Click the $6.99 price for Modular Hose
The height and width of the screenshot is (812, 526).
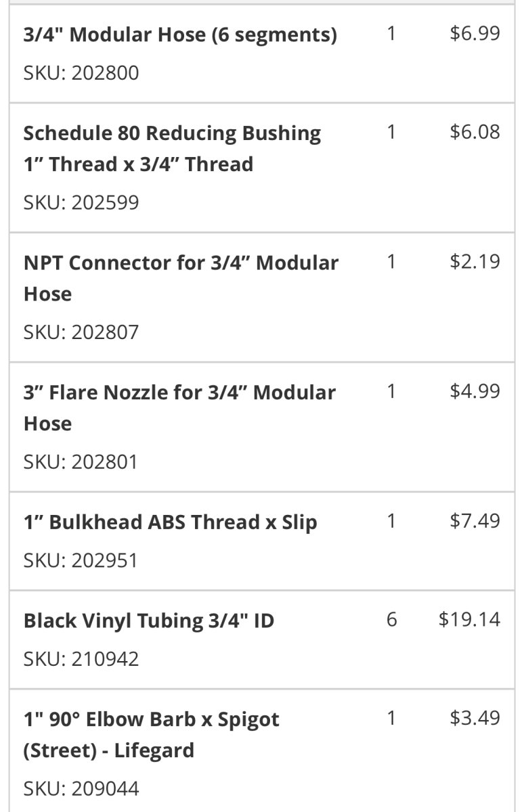tap(475, 34)
